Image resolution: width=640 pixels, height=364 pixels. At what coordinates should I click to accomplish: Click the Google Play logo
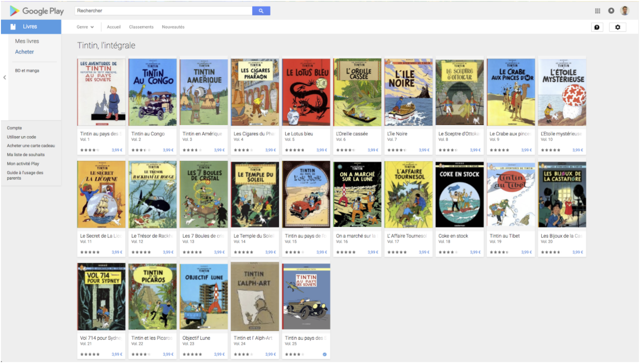click(37, 11)
